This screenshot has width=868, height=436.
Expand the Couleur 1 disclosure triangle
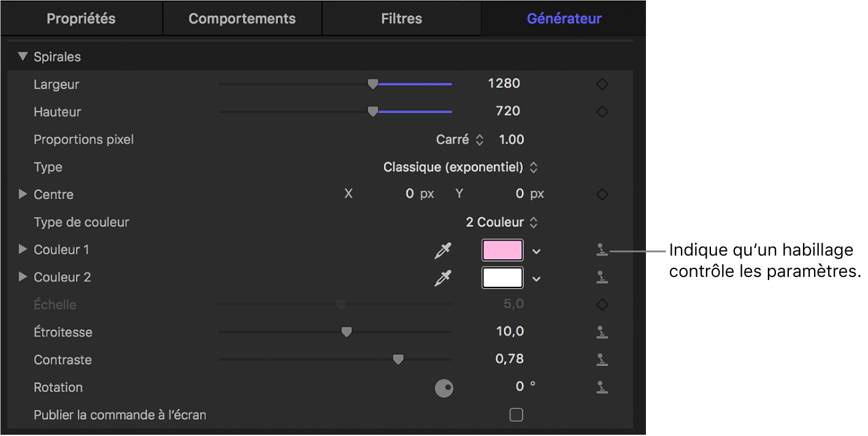click(x=23, y=249)
